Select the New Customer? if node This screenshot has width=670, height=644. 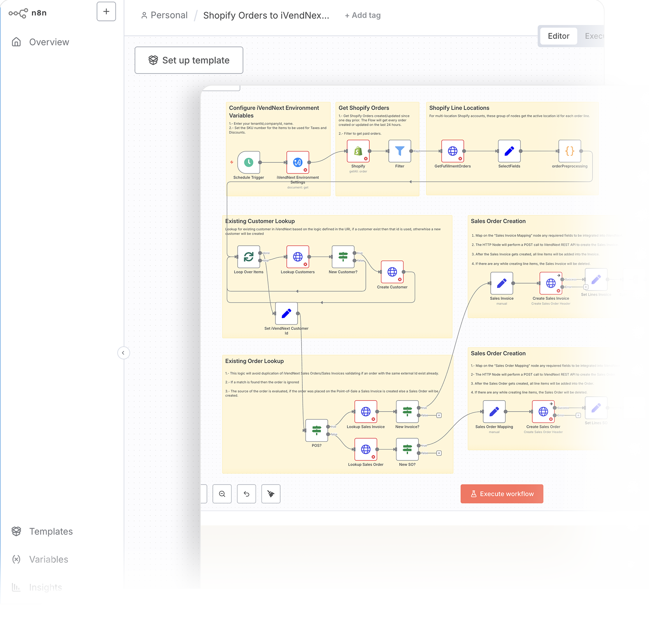[343, 257]
